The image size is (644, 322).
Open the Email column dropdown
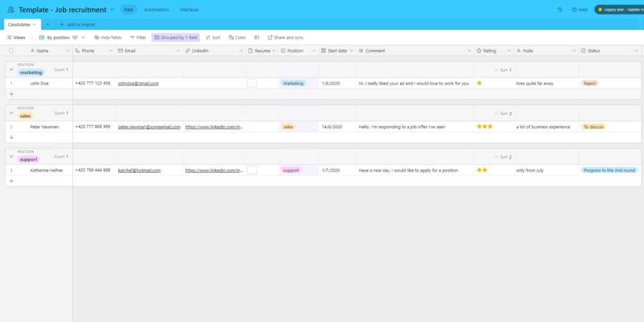point(178,51)
